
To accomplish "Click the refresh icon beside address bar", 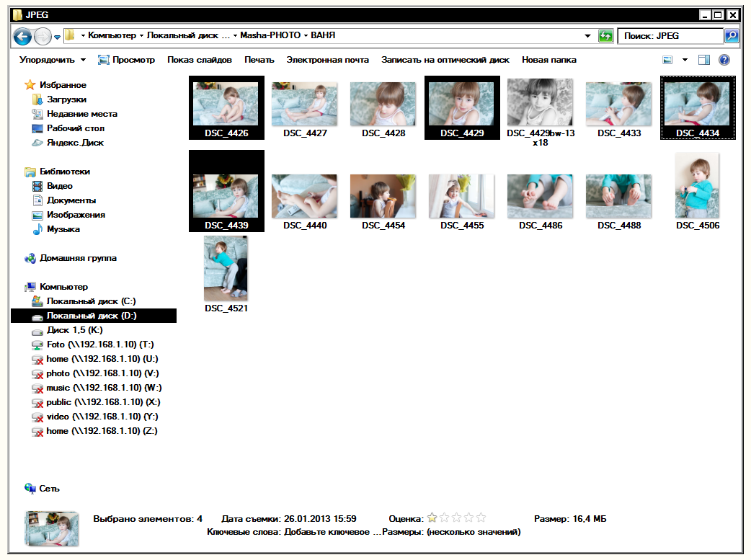I will [x=605, y=36].
